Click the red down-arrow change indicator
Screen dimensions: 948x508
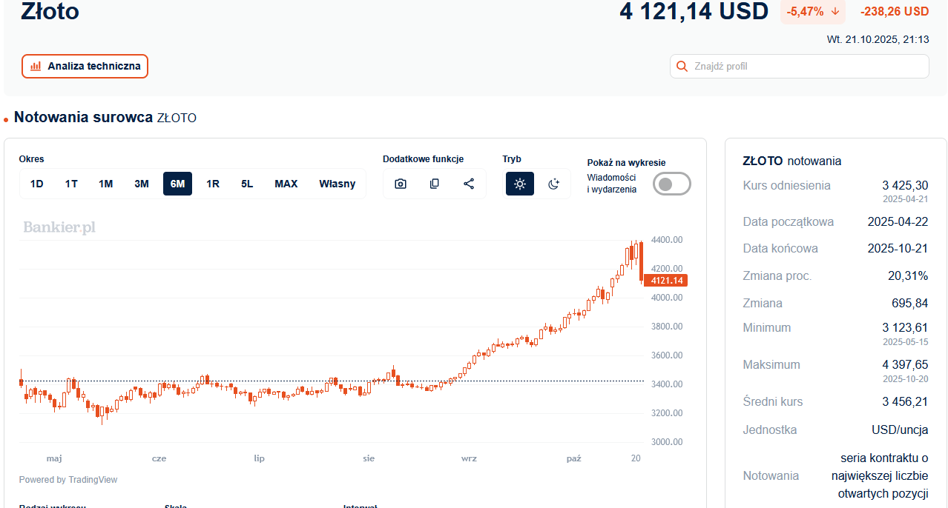tap(835, 12)
